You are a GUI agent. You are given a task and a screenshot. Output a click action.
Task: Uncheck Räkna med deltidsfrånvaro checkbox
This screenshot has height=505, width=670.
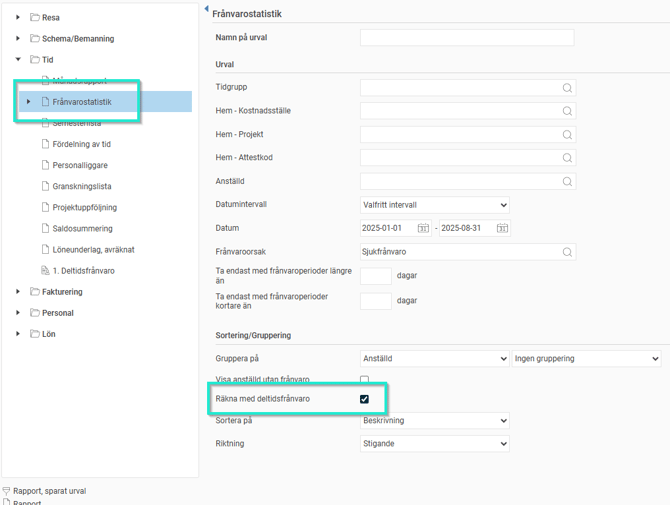point(364,399)
